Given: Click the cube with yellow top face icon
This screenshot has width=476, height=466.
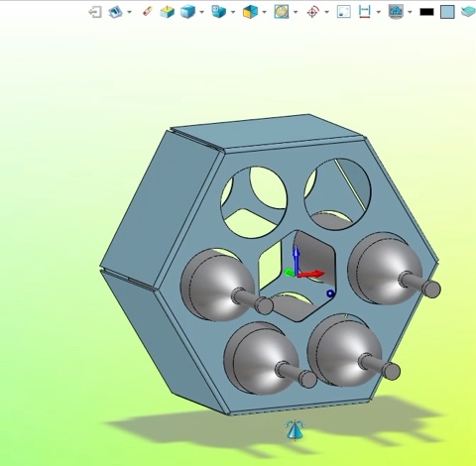Looking at the screenshot, I should (168, 12).
